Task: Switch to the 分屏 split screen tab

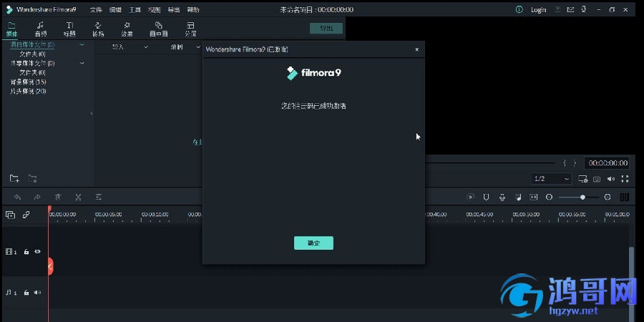Action: coord(190,29)
